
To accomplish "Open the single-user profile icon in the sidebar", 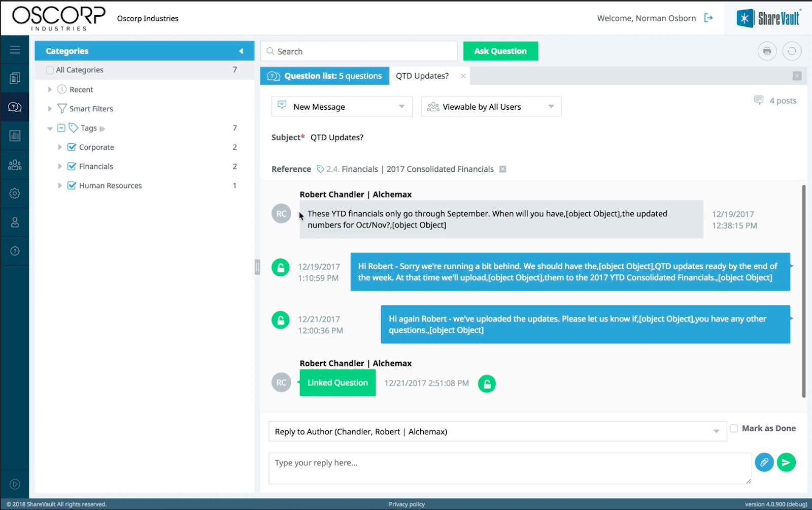I will 15,222.
